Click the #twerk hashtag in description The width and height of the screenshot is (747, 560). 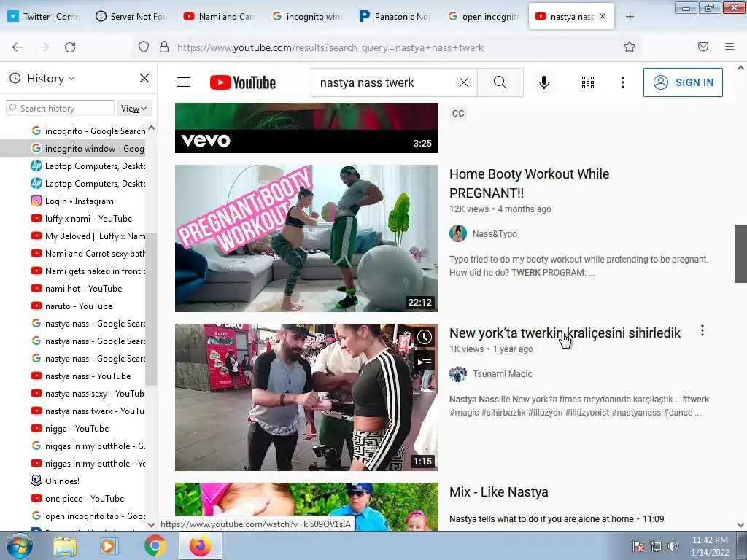tap(695, 399)
